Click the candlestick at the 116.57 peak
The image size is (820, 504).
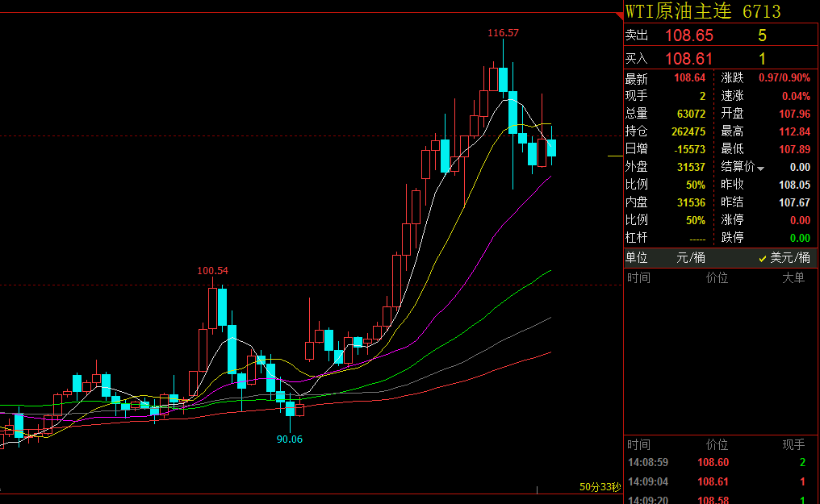503,79
